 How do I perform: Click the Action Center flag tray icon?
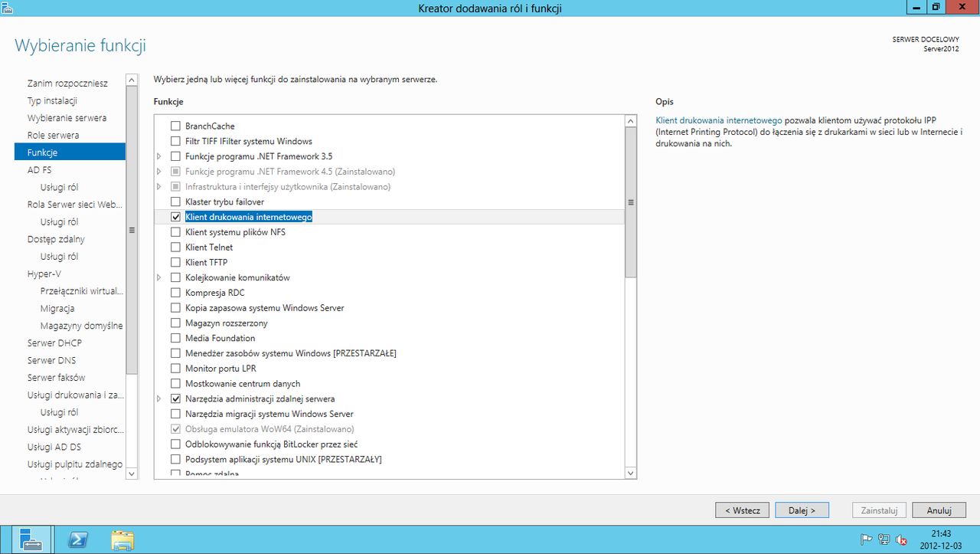coord(867,540)
